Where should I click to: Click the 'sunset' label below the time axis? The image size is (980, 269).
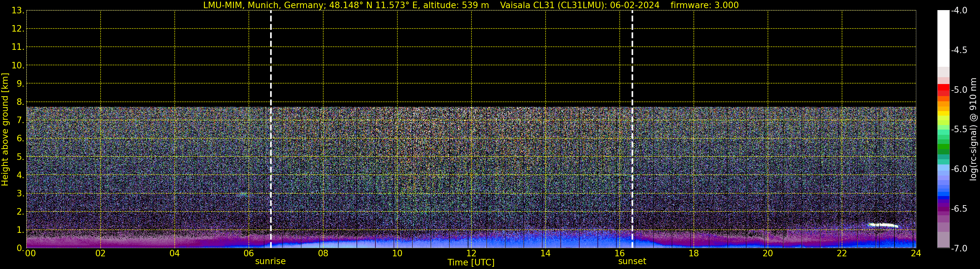(632, 262)
